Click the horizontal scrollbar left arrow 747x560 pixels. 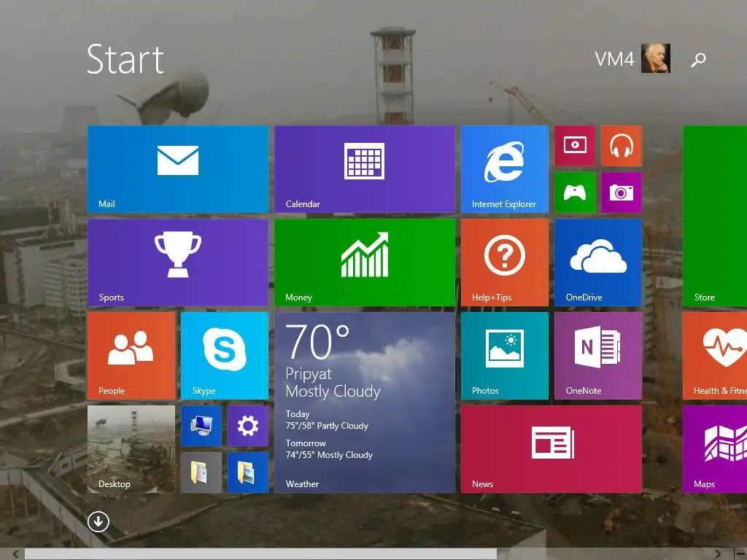pos(16,554)
